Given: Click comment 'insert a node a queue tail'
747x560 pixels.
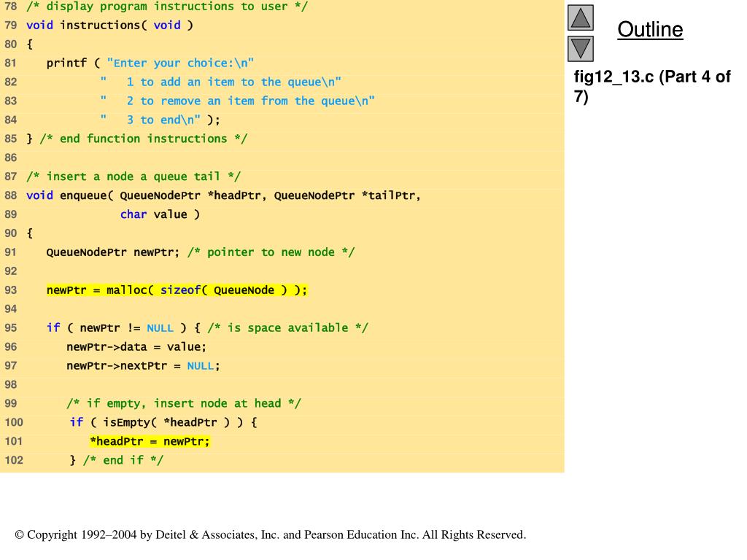Looking at the screenshot, I should 133,176.
